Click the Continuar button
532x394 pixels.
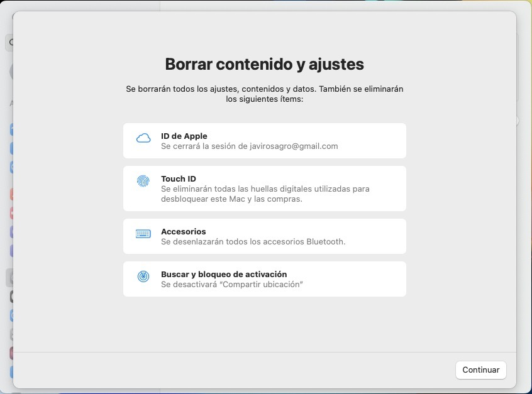coord(481,370)
